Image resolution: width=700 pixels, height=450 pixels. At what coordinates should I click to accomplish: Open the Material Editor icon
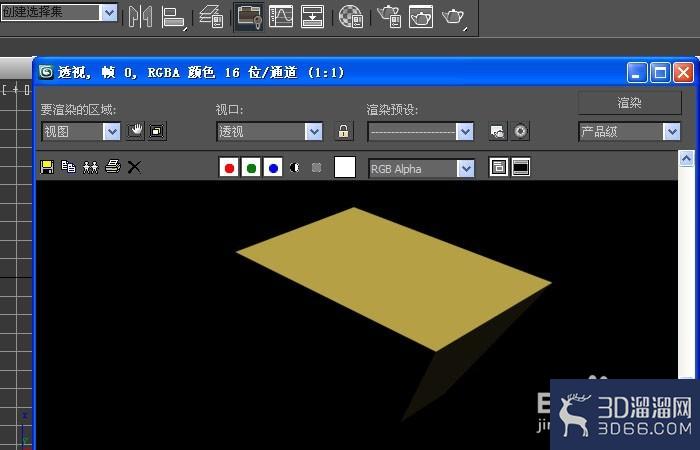click(350, 17)
